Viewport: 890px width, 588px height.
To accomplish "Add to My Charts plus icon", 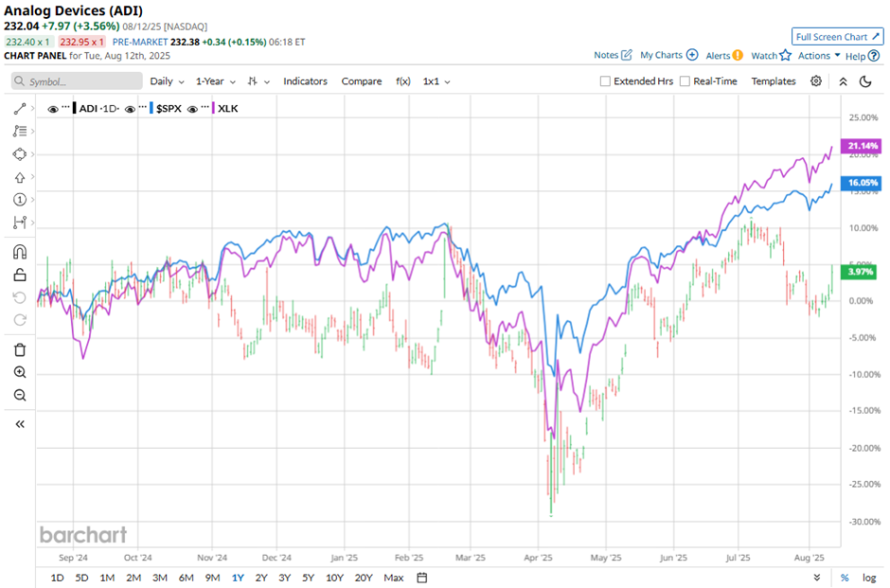I will click(x=692, y=55).
